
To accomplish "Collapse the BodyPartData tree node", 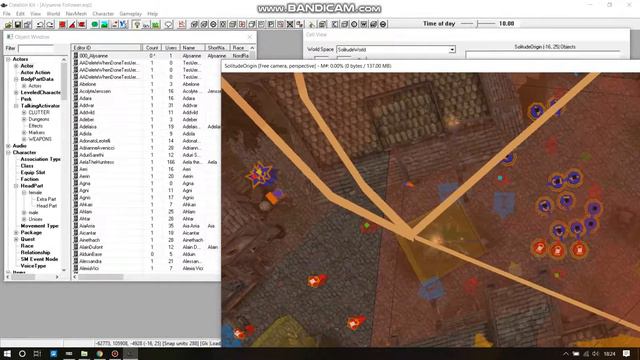I will coord(16,79).
